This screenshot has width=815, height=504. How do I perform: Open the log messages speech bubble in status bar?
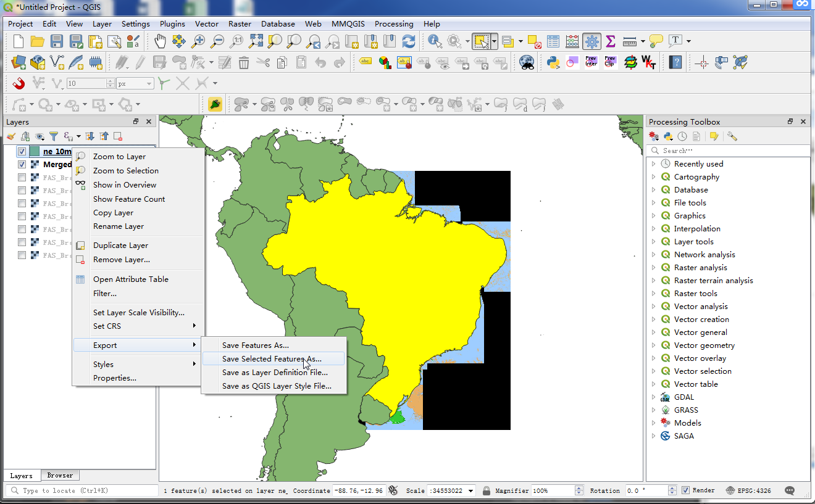pyautogui.click(x=790, y=490)
